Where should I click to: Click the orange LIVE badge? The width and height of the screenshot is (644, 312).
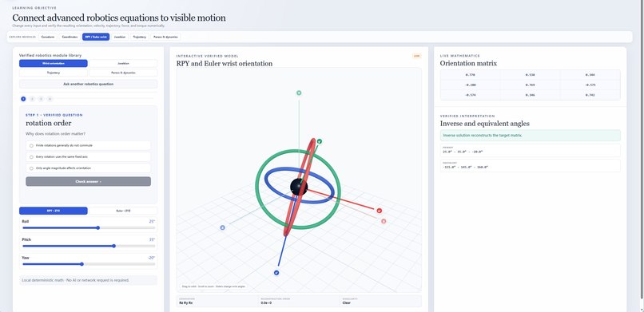416,56
